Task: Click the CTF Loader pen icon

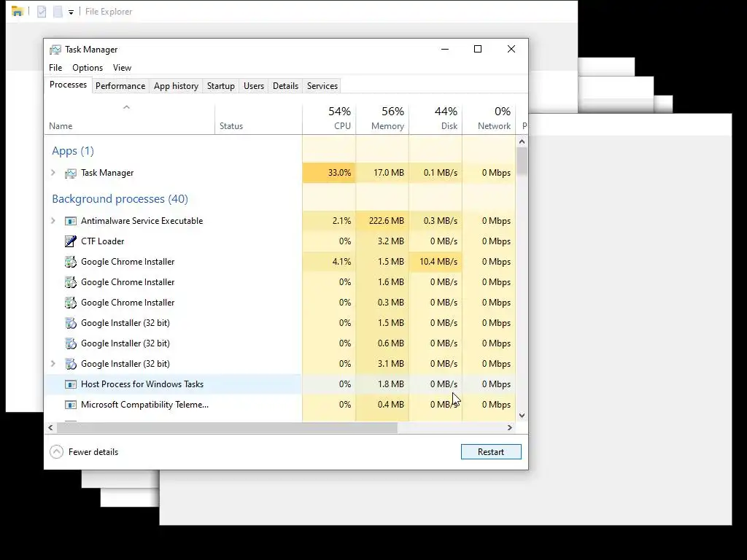Action: (71, 241)
